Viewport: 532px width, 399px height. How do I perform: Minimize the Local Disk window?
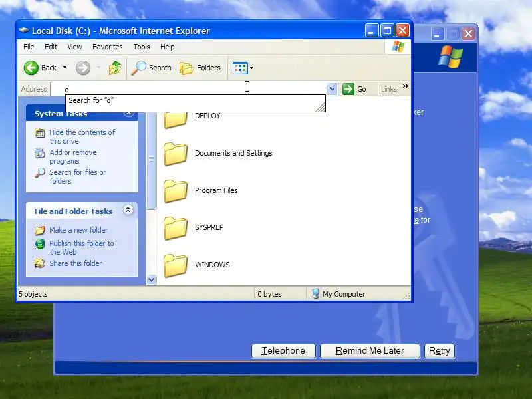pos(372,31)
